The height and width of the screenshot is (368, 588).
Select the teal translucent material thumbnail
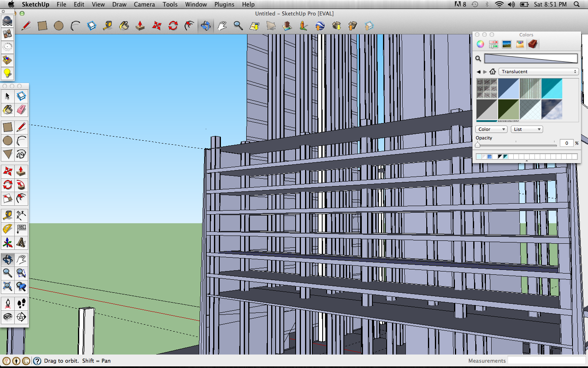(552, 88)
